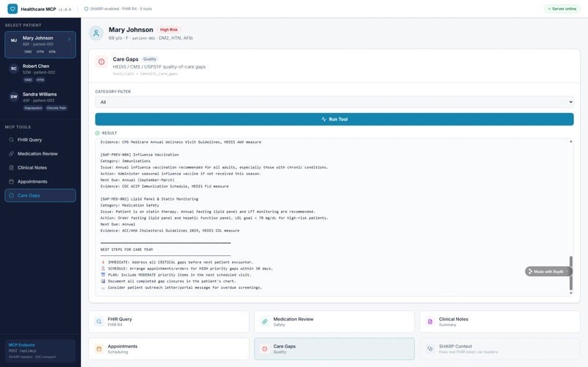Click the result scrollbar up arrow
588x367 pixels.
click(x=570, y=142)
